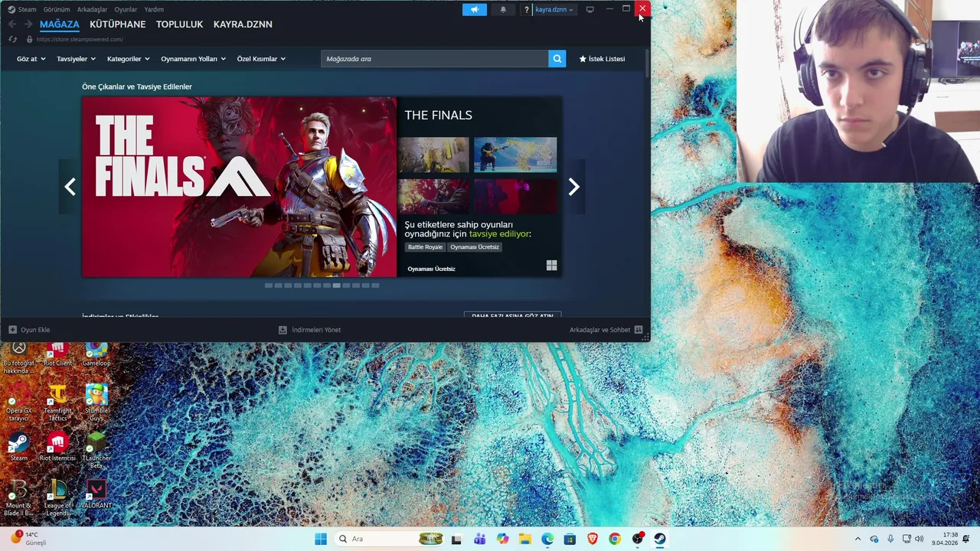Viewport: 980px width, 551px height.
Task: Click the last carousel pagination dot
Action: (x=375, y=285)
